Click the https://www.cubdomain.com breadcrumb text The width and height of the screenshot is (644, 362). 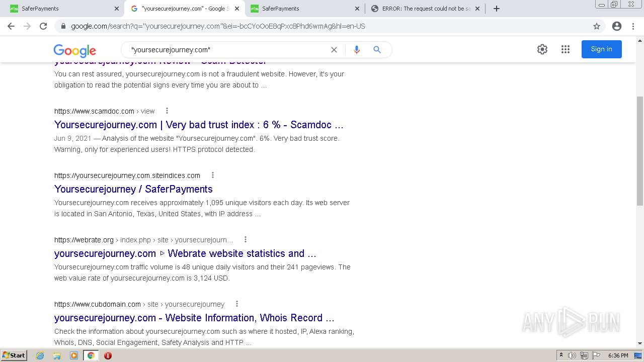pyautogui.click(x=98, y=304)
